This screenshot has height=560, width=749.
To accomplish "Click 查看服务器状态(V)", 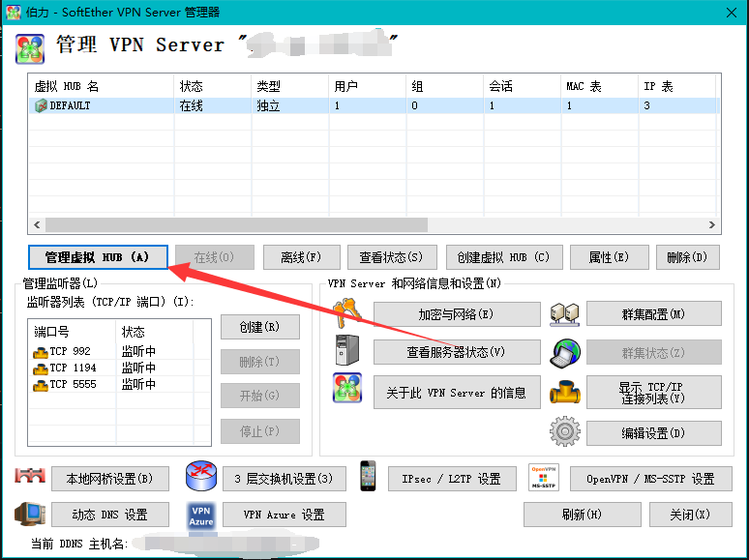I will point(457,352).
